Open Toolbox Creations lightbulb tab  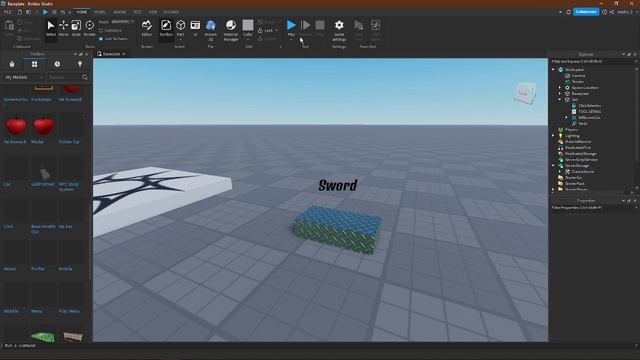pos(80,64)
